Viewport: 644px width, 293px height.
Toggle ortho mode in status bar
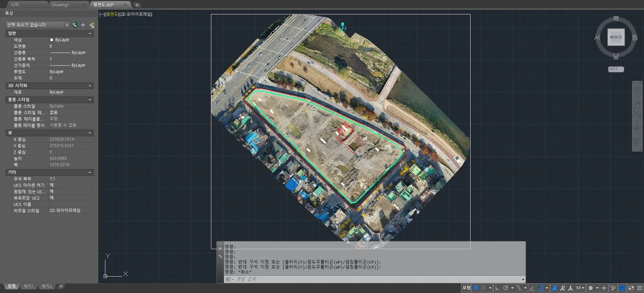pyautogui.click(x=498, y=288)
